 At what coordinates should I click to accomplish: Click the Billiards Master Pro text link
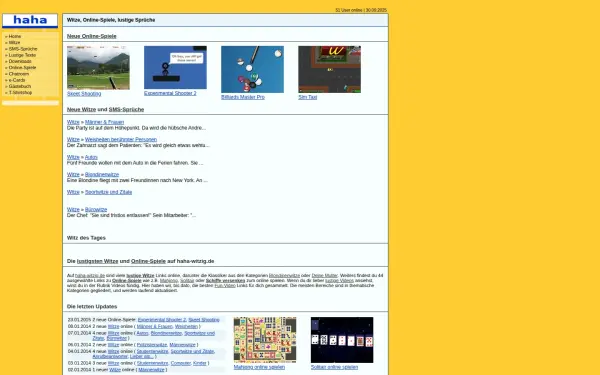click(x=243, y=97)
